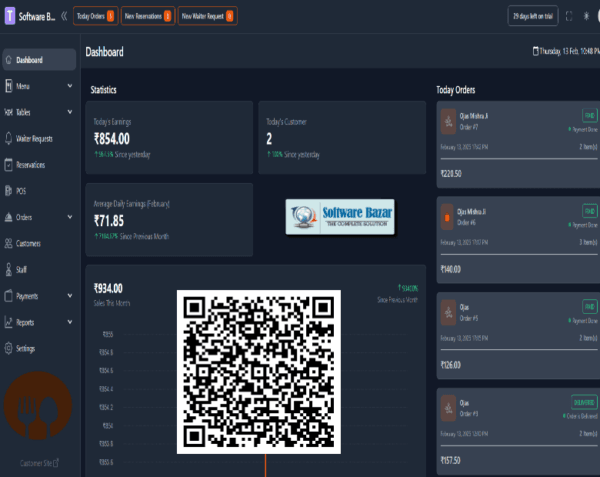Click the paid badge on Order #6
This screenshot has width=600, height=477.
tap(590, 211)
